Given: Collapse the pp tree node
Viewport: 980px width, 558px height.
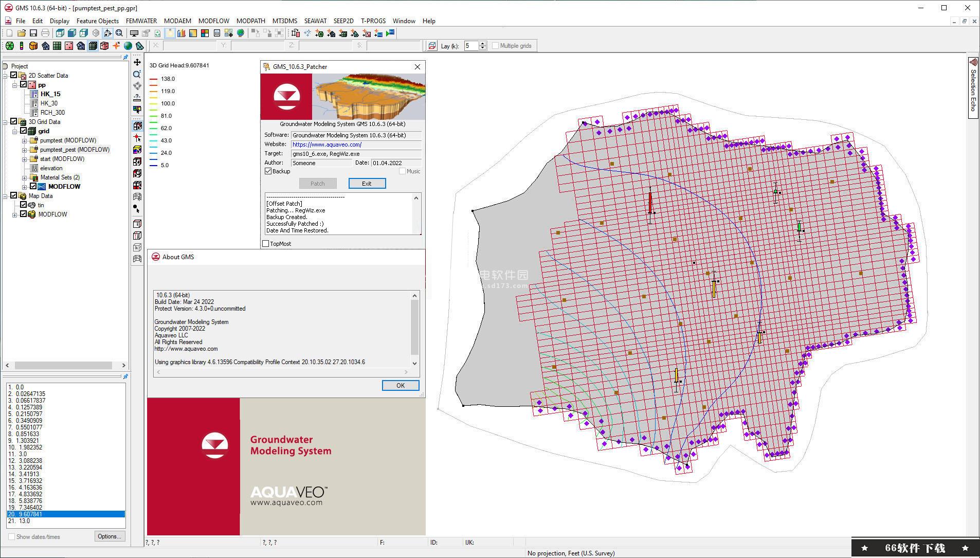Looking at the screenshot, I should (15, 85).
